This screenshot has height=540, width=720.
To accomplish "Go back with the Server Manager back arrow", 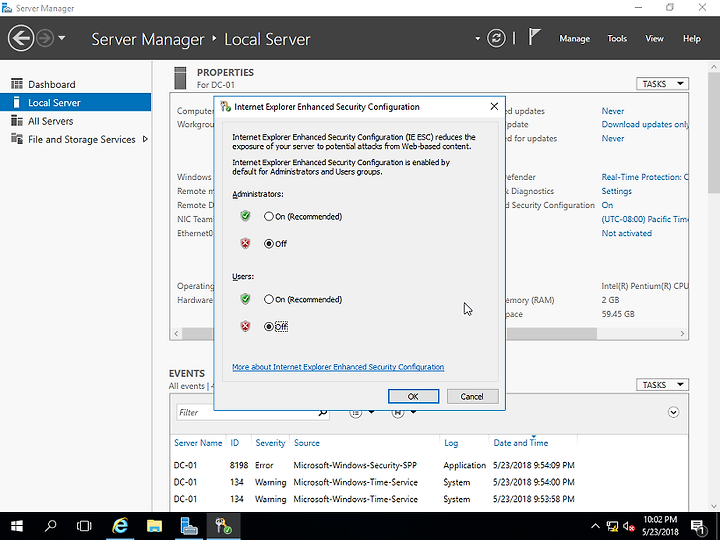I will click(21, 38).
